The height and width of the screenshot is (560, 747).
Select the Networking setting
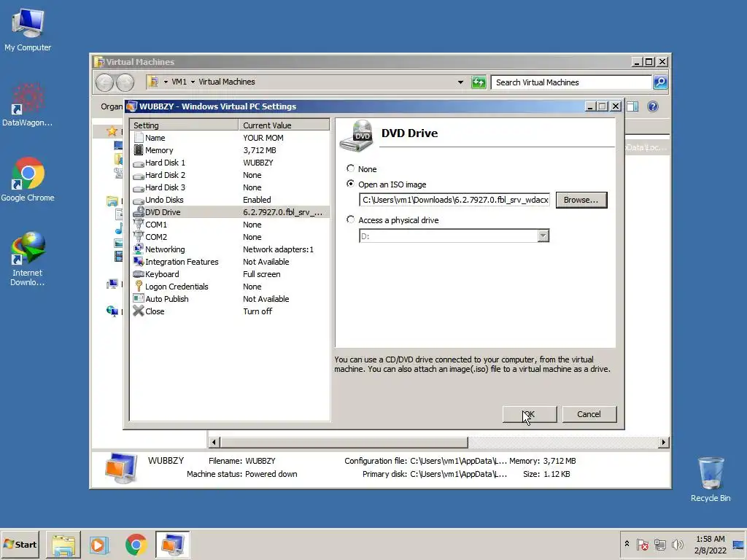pos(229,249)
